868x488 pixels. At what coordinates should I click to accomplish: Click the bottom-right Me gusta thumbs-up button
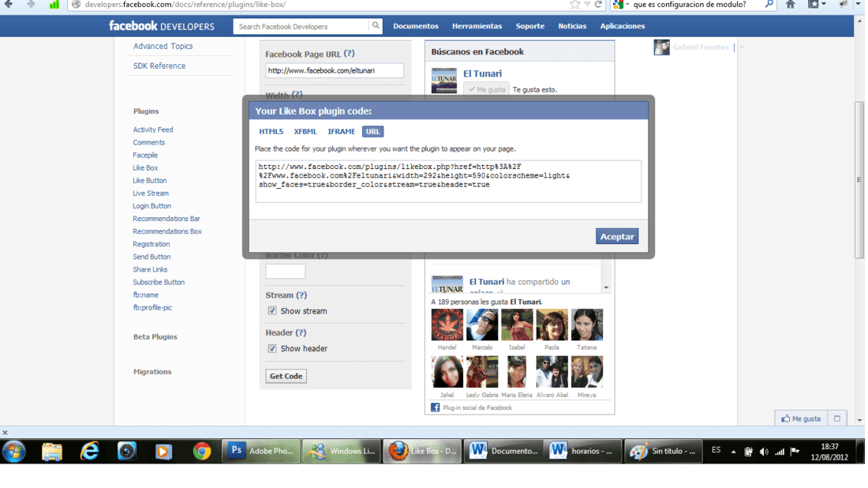[801, 419]
